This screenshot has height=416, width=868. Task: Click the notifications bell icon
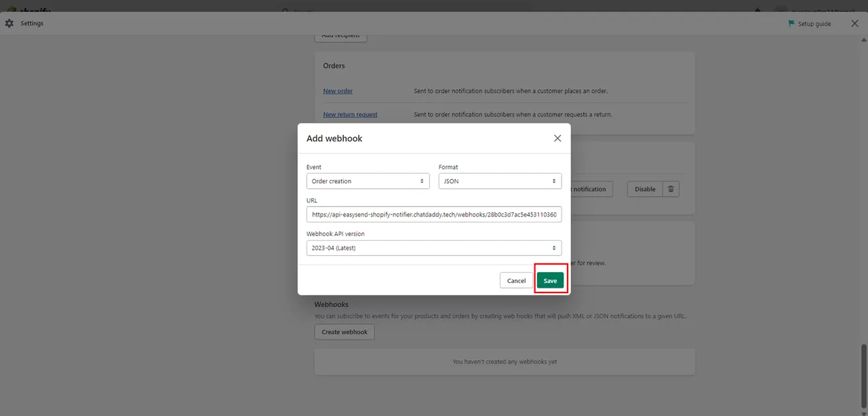pos(757,10)
